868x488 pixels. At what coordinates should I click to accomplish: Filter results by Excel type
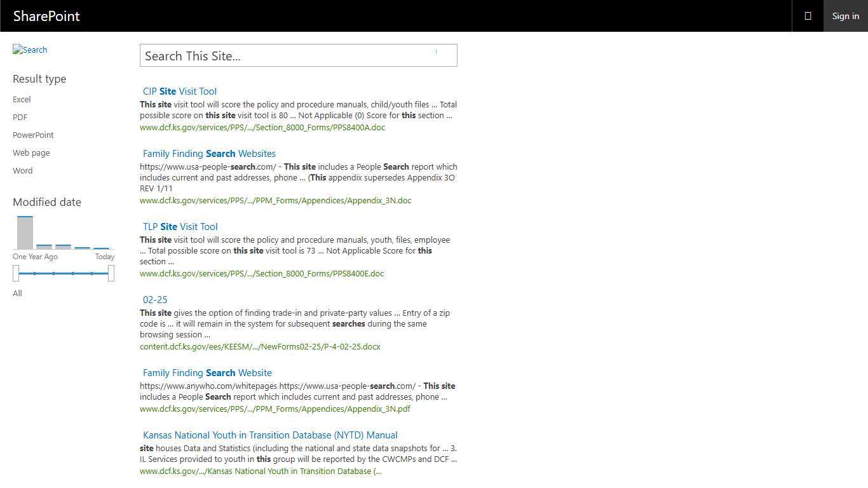coord(22,99)
